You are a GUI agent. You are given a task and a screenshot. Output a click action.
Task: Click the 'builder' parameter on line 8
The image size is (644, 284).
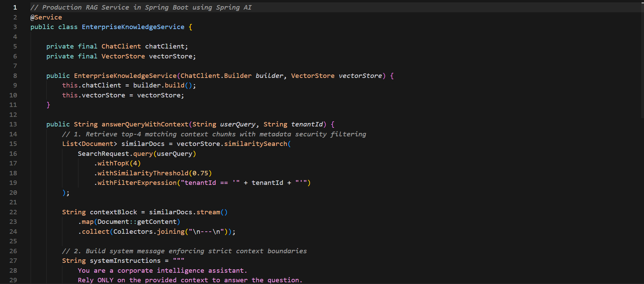coord(270,76)
